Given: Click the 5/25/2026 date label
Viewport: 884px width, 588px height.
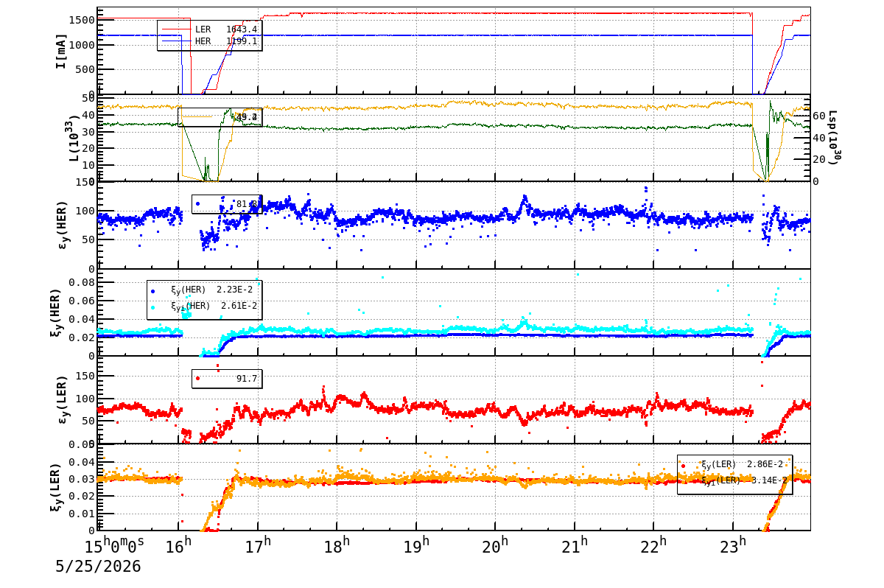Looking at the screenshot, I should (x=98, y=567).
